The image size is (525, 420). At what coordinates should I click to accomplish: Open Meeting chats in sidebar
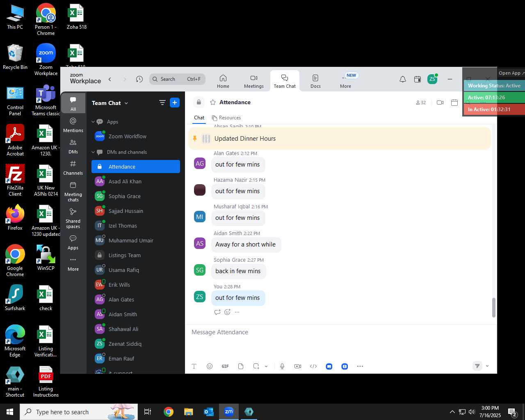click(73, 192)
